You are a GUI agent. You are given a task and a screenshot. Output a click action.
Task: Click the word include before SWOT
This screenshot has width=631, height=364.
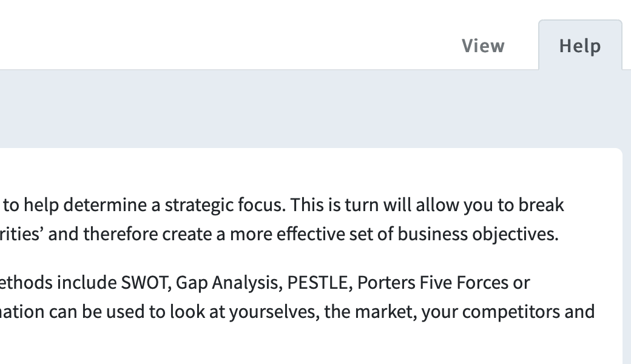point(87,282)
